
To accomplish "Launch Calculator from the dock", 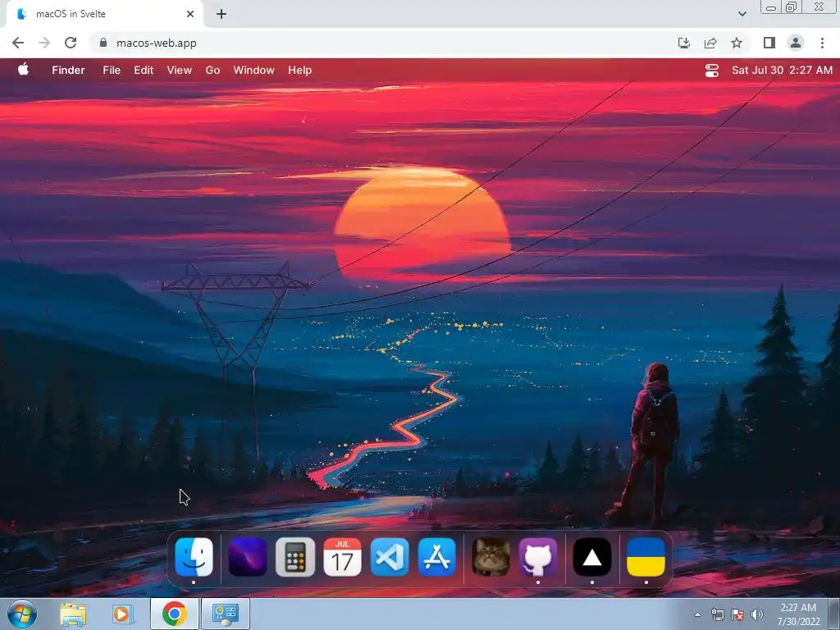I will point(295,557).
